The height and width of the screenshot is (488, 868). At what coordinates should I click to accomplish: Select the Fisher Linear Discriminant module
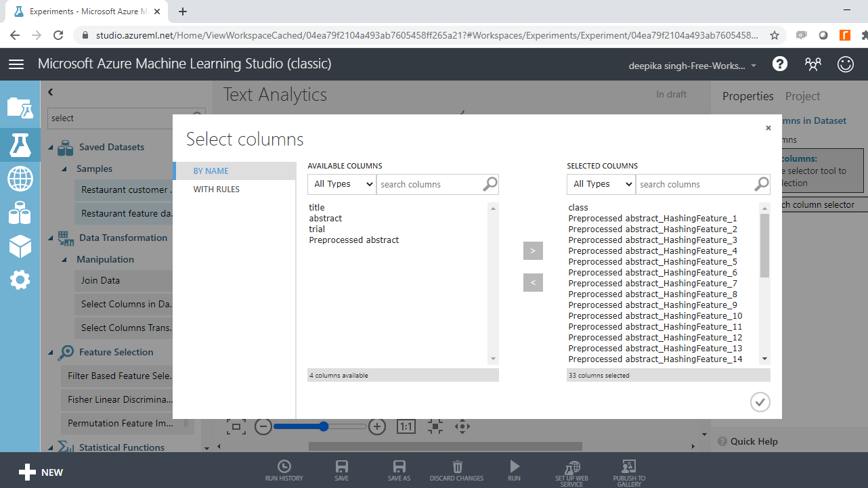coord(117,399)
